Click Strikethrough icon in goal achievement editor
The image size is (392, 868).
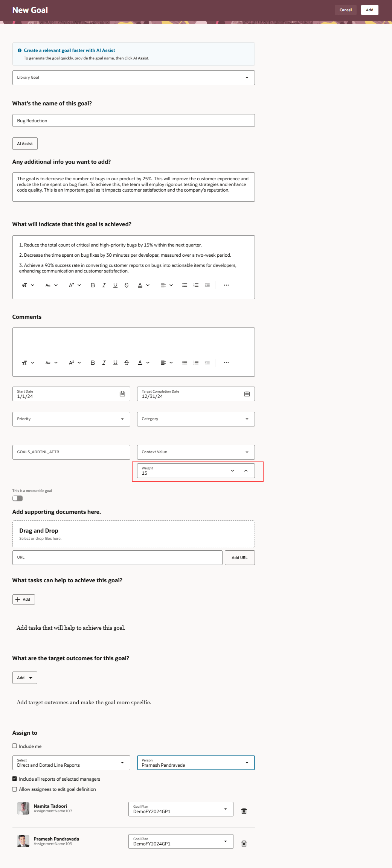pos(127,285)
